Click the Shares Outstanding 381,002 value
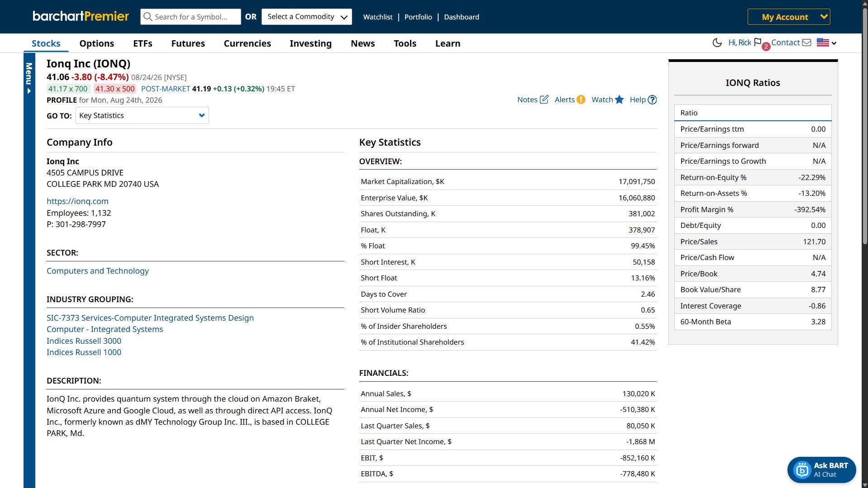Screen dimensions: 868x488 (641, 213)
